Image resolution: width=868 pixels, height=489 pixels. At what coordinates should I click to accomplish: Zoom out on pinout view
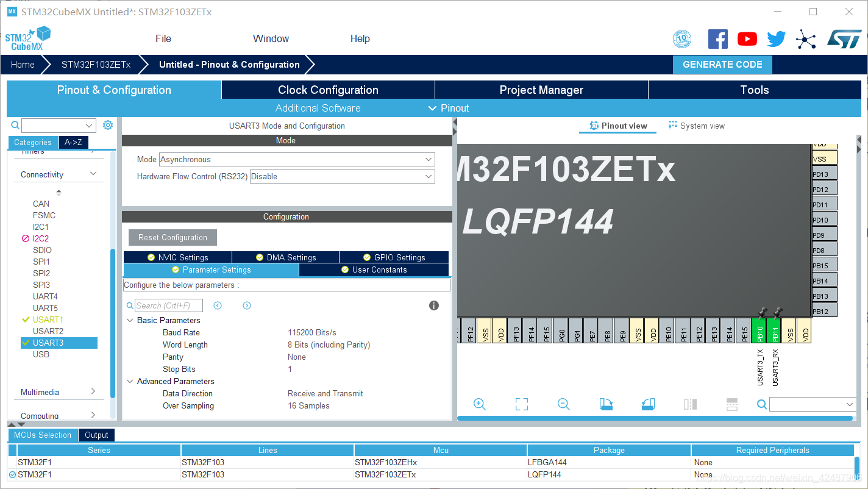564,404
